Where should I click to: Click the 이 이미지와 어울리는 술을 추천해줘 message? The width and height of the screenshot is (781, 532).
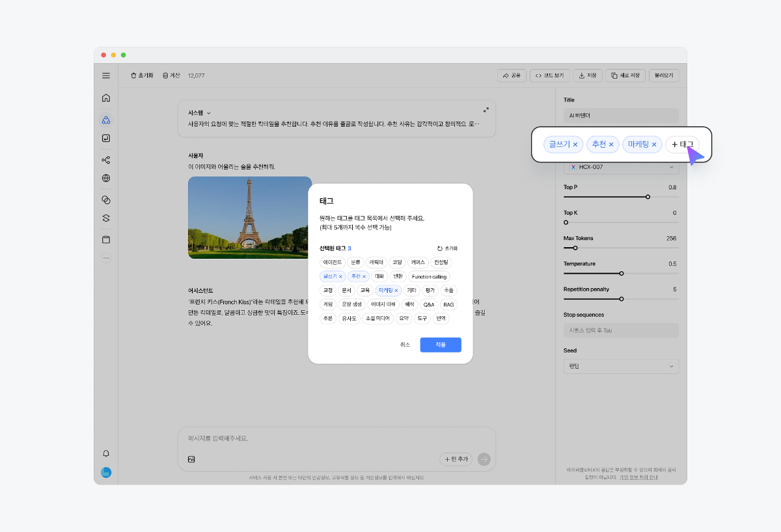pos(232,167)
